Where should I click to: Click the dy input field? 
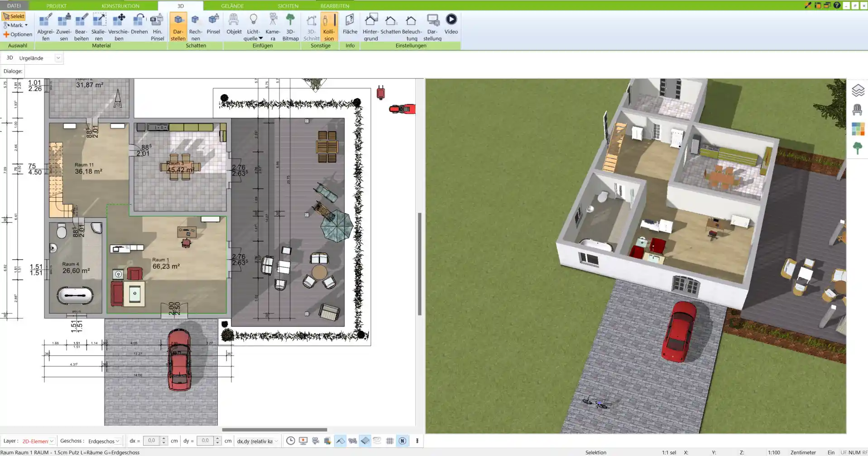coord(205,441)
